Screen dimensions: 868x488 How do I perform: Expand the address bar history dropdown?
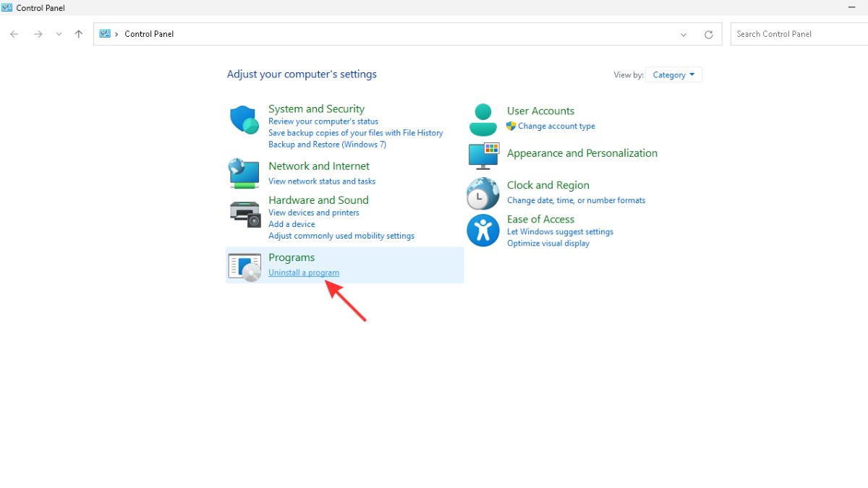coord(684,34)
